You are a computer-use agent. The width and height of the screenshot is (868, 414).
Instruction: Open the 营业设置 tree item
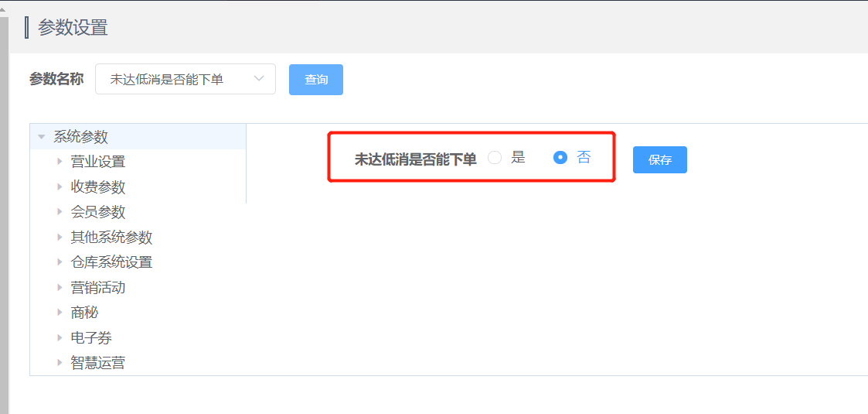[x=98, y=162]
